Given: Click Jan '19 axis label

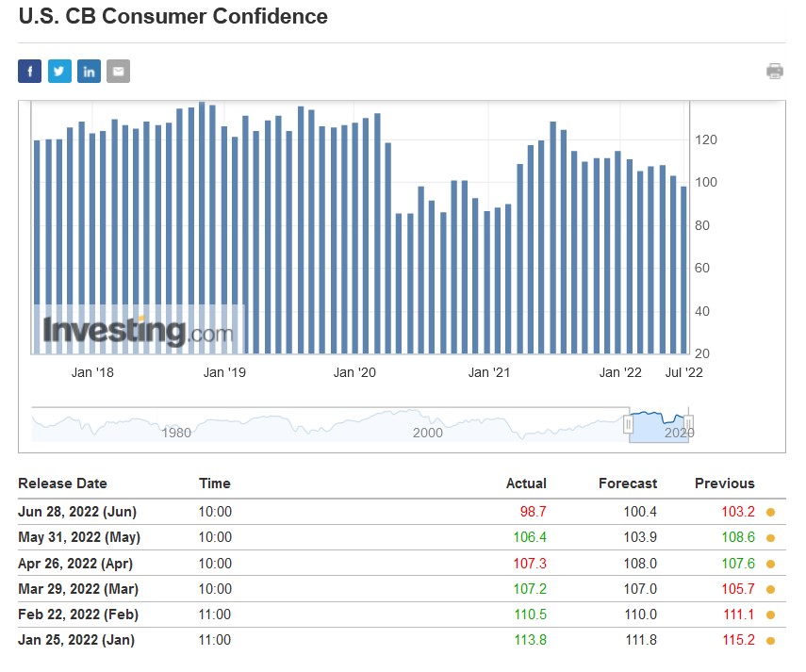Looking at the screenshot, I should point(224,372).
